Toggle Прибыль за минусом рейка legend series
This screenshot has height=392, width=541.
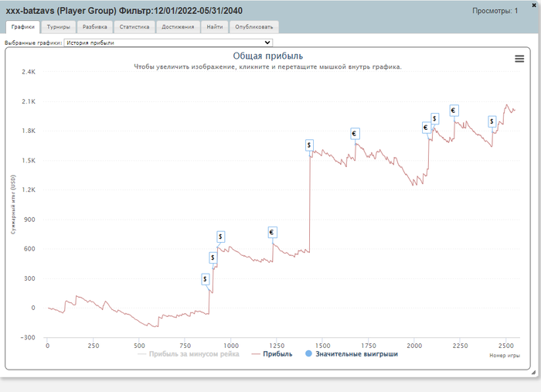pyautogui.click(x=189, y=354)
